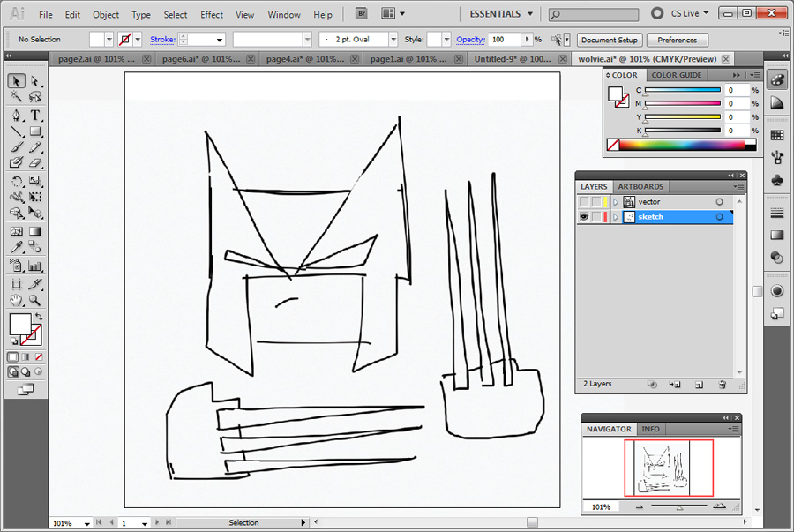The height and width of the screenshot is (532, 794).
Task: Click the Preferences button
Action: (x=677, y=40)
